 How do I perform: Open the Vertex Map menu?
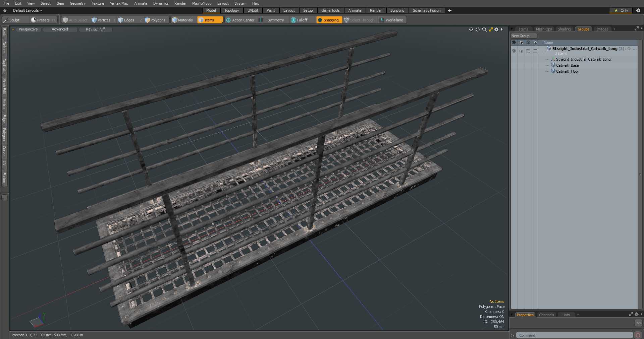pos(119,3)
